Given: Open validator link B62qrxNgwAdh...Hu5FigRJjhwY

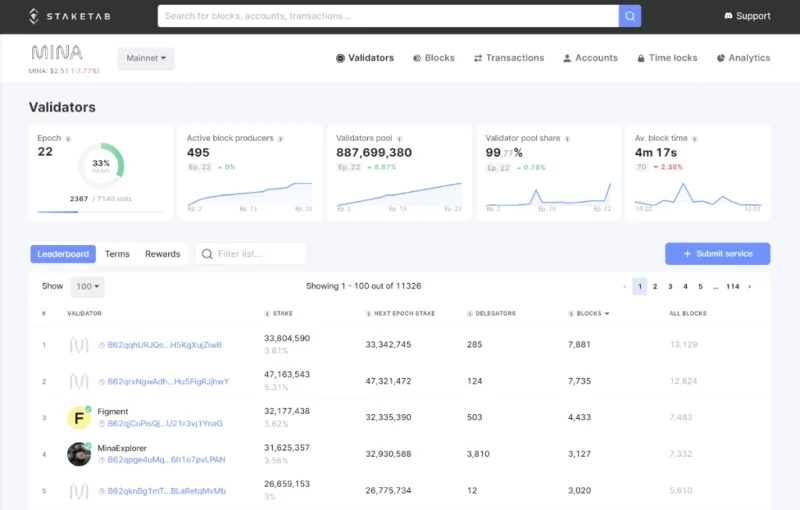Looking at the screenshot, I should click(168, 381).
